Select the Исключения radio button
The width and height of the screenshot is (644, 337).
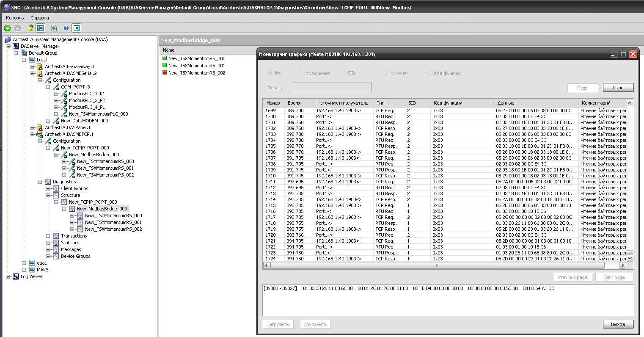[x=300, y=73]
